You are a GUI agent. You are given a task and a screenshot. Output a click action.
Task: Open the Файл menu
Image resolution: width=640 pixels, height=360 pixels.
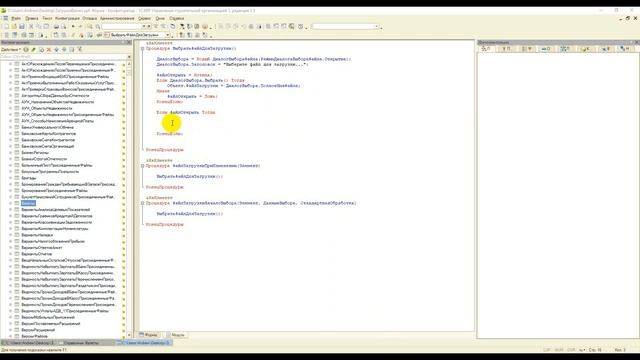pos(16,18)
